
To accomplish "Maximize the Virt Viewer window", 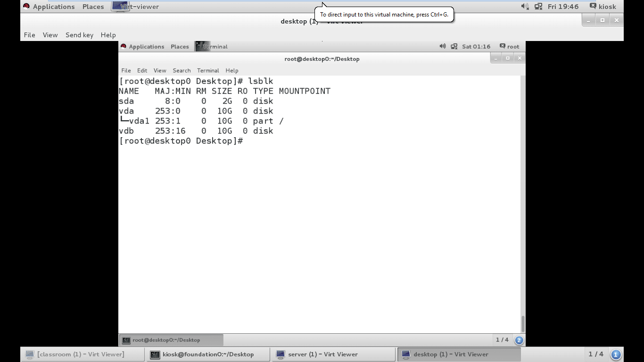I will tap(602, 20).
